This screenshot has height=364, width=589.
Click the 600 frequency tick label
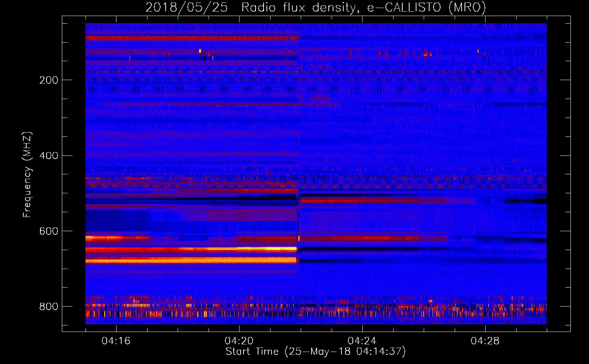(x=48, y=231)
